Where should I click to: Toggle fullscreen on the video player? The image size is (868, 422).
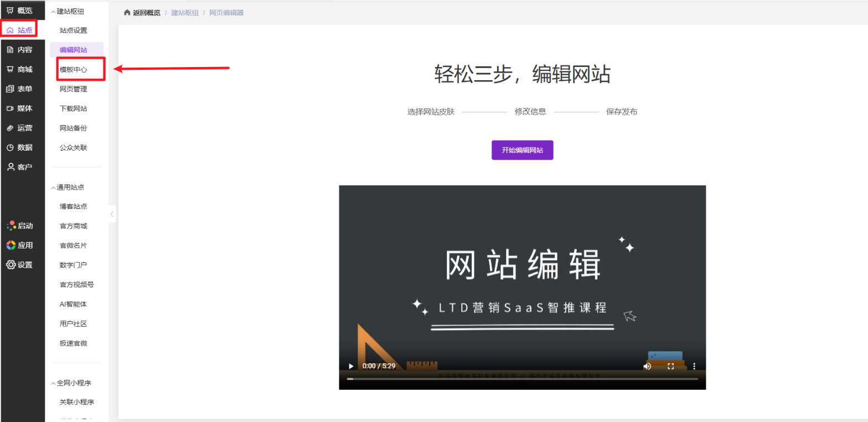pyautogui.click(x=670, y=366)
